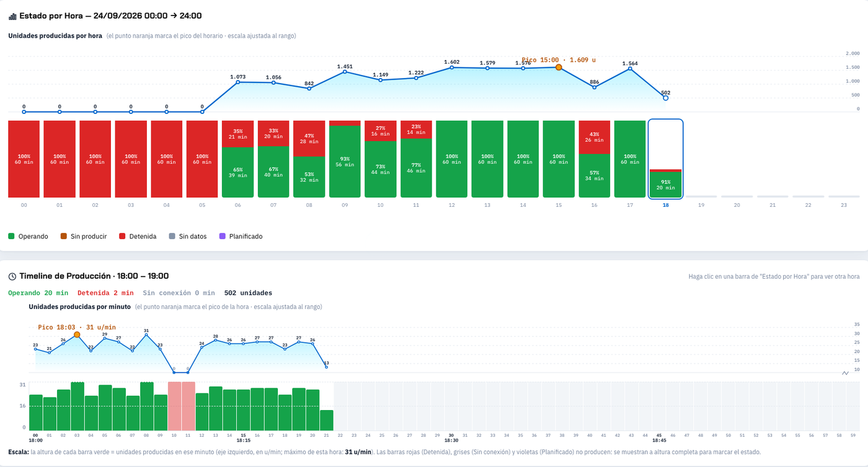The image size is (868, 467).
Task: Open hour 16 bar with 43% stopped
Action: pyautogui.click(x=595, y=159)
